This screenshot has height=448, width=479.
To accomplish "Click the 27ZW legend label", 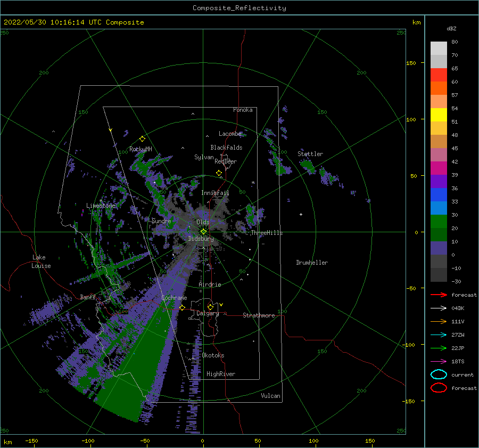I will [458, 335].
